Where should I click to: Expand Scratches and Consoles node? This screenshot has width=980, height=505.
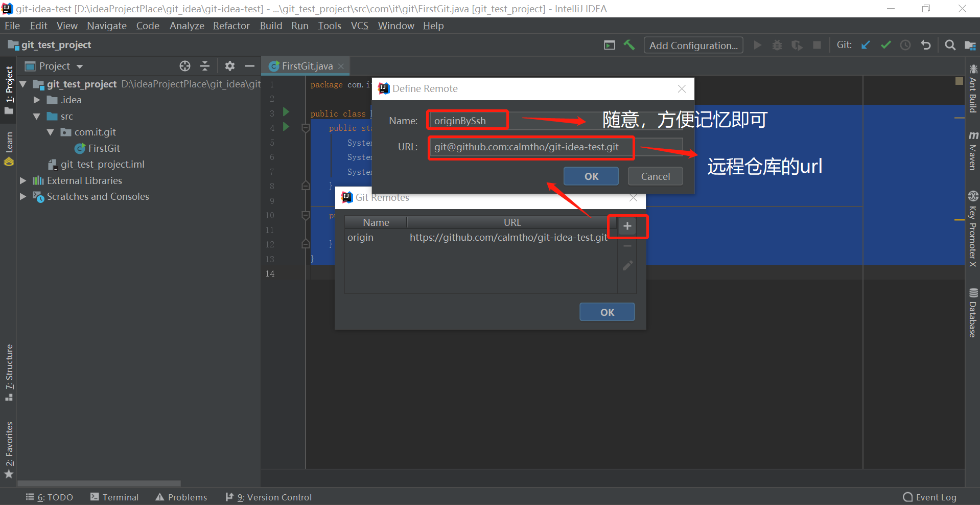click(23, 196)
